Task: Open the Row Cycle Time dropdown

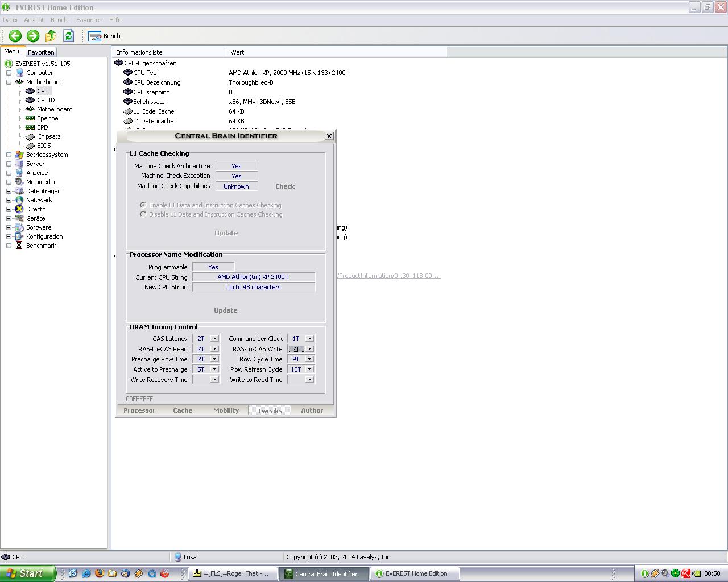Action: point(309,359)
